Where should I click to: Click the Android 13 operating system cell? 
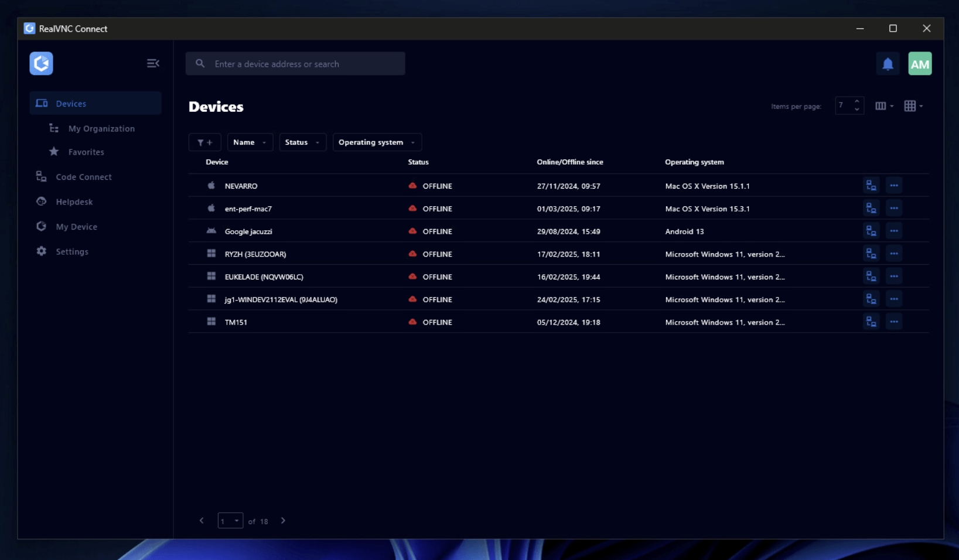pyautogui.click(x=684, y=231)
